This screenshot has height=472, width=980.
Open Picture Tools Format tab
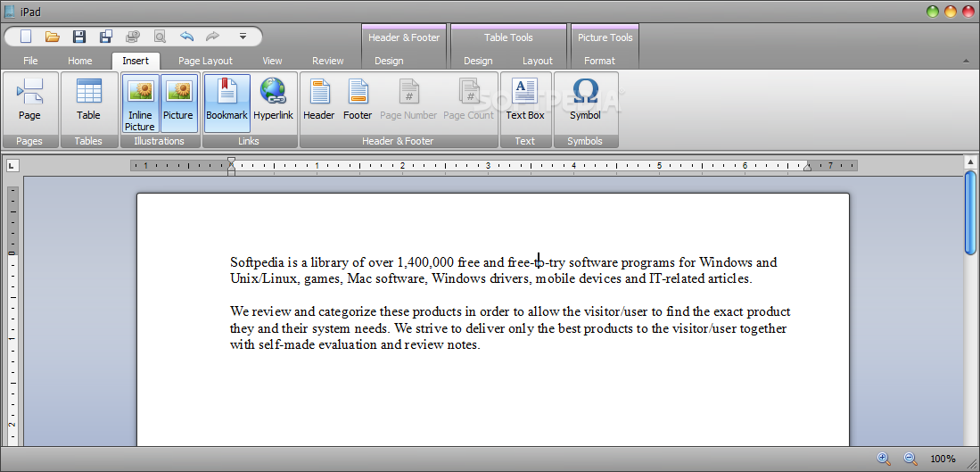(600, 61)
